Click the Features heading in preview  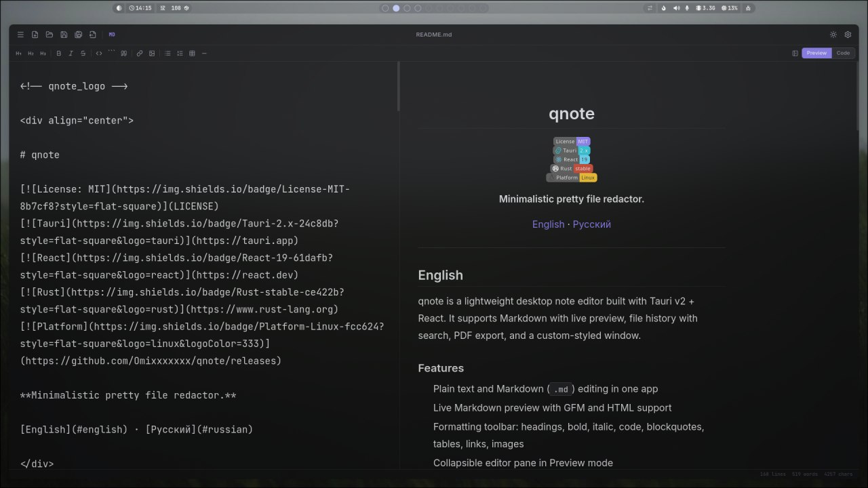pyautogui.click(x=441, y=368)
